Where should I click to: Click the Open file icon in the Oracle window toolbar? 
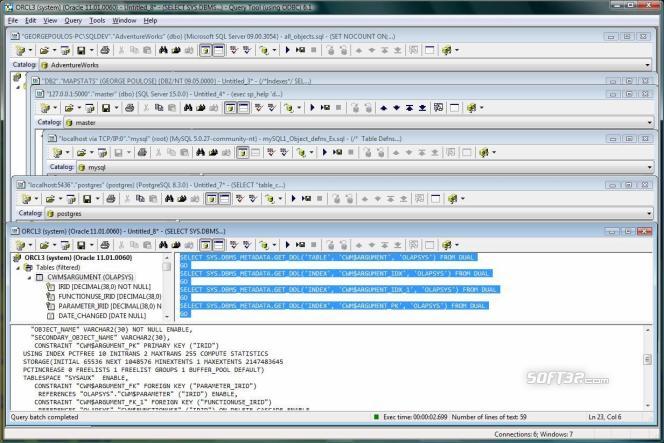coord(44,245)
